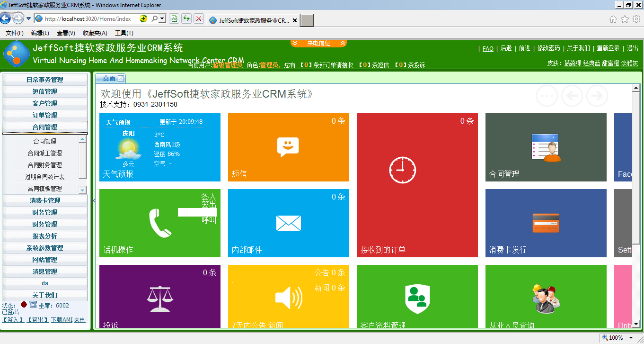Expand the 客户管理 sidebar section
Viewport: 644px width, 344px height.
[45, 103]
